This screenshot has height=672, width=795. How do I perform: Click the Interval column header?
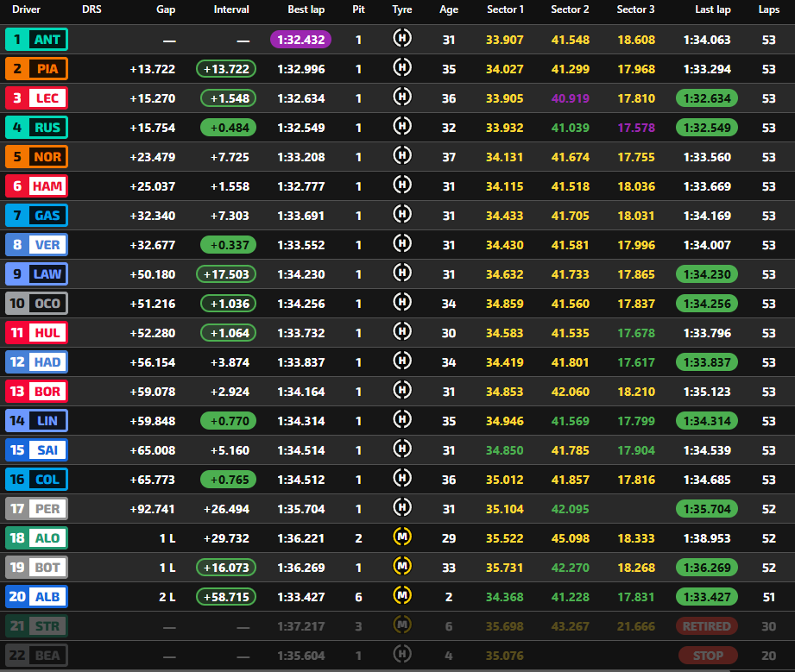point(231,9)
